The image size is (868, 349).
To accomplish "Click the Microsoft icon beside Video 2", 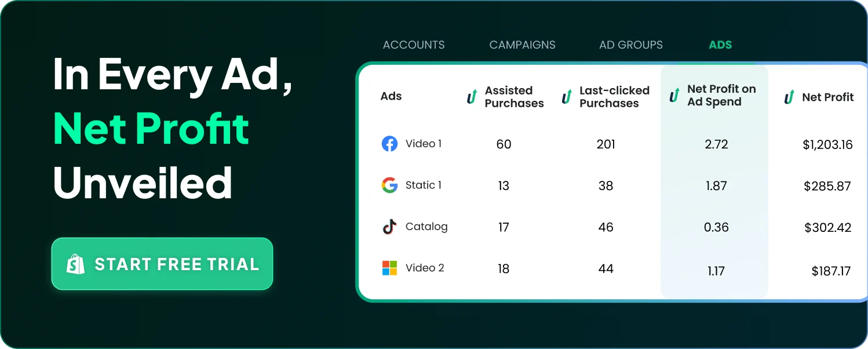I will coord(389,268).
